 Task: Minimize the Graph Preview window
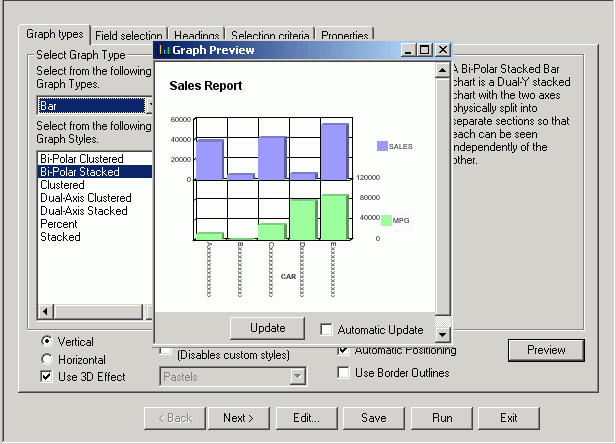coord(408,50)
